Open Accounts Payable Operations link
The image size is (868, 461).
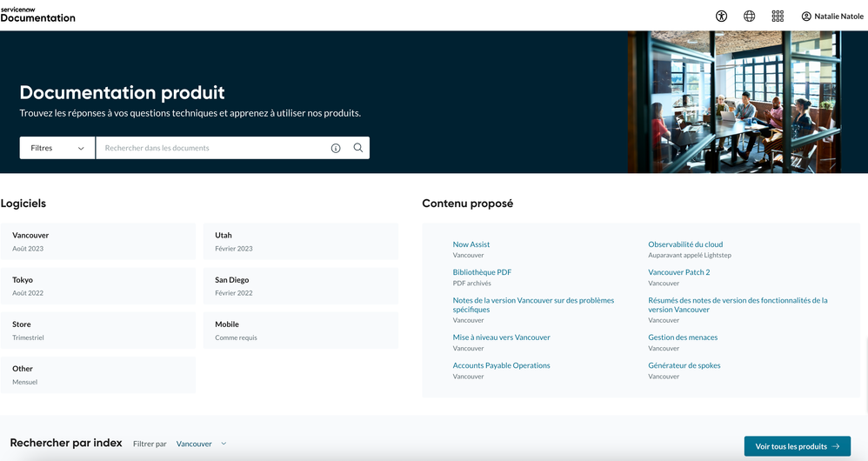click(501, 365)
